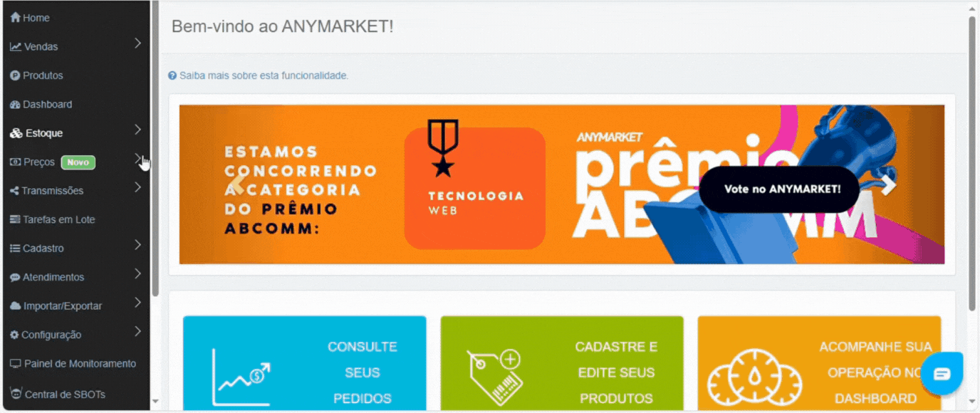Open the chat support bubble icon

tap(942, 373)
